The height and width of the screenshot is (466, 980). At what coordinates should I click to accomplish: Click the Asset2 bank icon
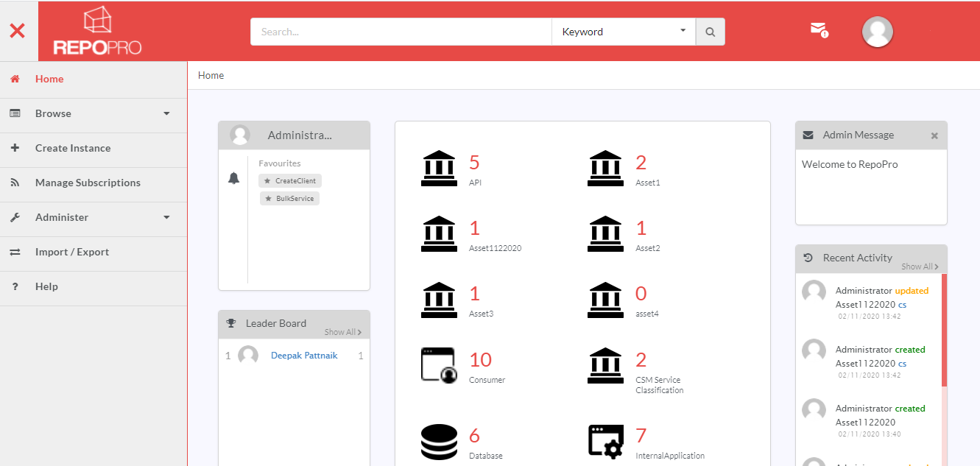(x=605, y=234)
